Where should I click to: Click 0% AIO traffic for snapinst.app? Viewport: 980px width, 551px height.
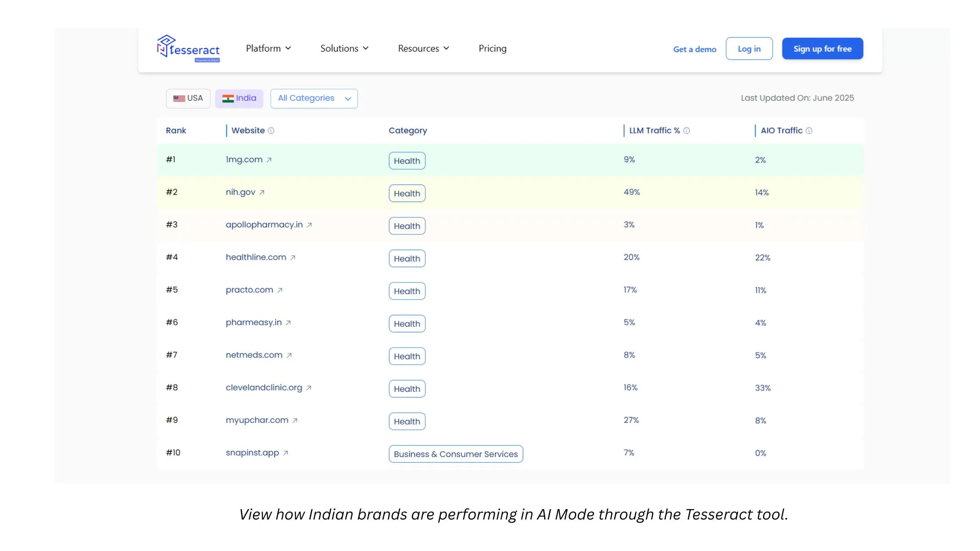[760, 453]
